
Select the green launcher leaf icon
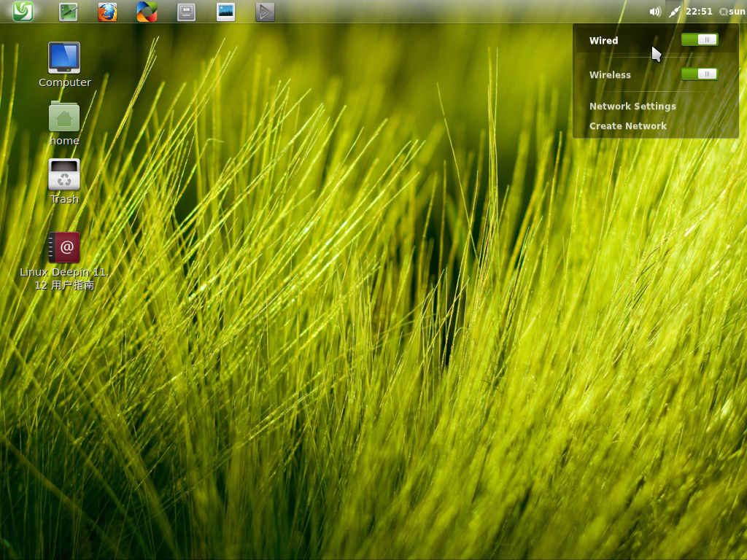23,11
